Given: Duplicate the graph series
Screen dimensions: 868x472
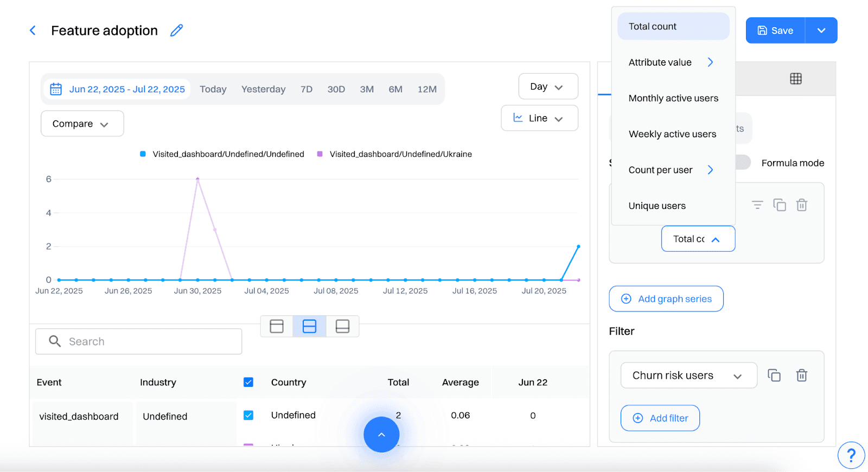Looking at the screenshot, I should (779, 205).
